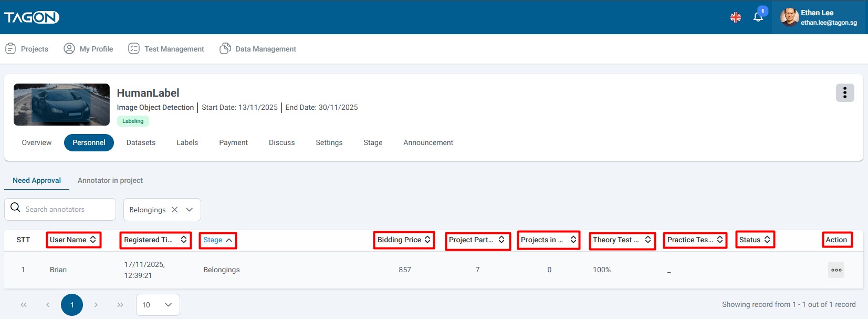The width and height of the screenshot is (868, 319).
Task: Select page 1 pagination button
Action: click(72, 305)
